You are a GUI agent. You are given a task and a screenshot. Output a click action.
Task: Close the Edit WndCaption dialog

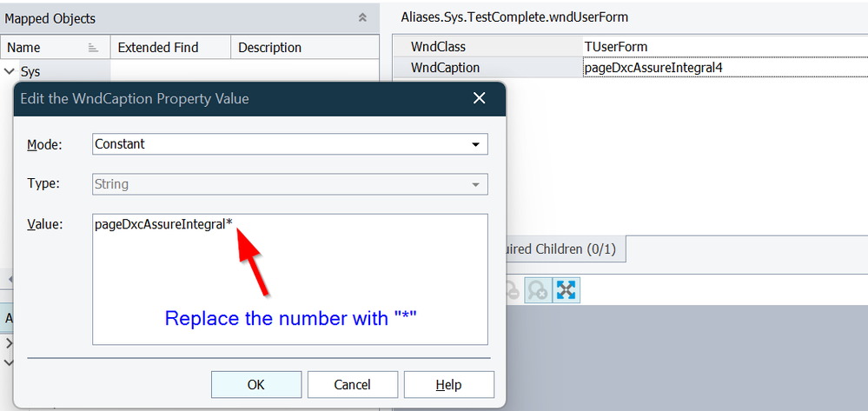479,98
